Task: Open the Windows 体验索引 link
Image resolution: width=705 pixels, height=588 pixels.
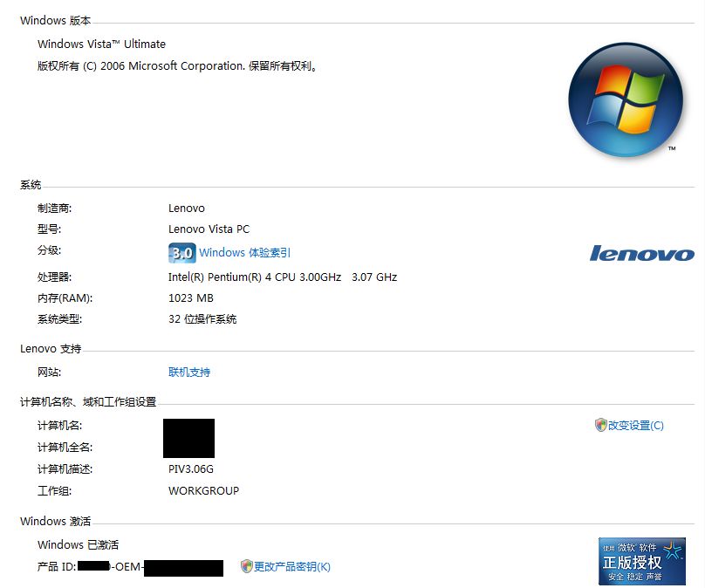Action: [x=244, y=253]
